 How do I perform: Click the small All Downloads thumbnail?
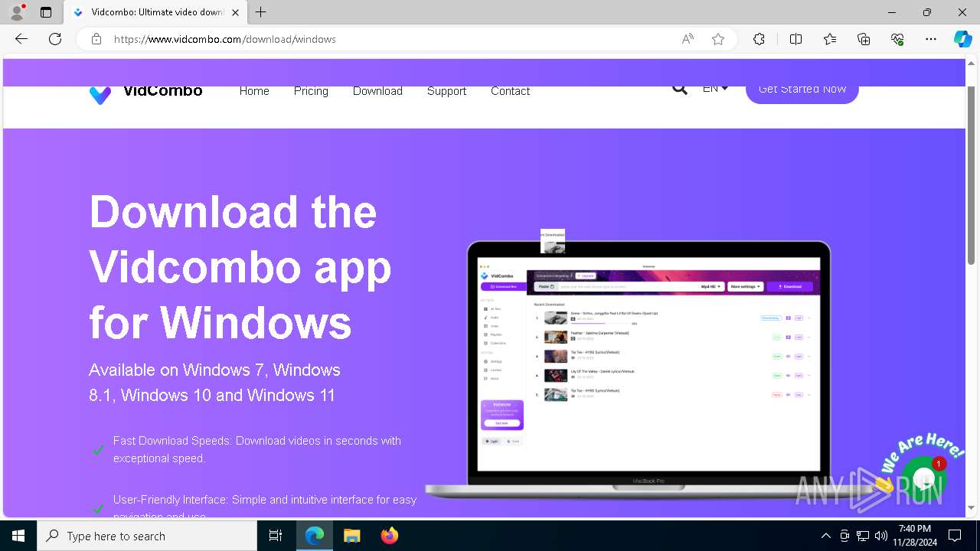tap(553, 241)
